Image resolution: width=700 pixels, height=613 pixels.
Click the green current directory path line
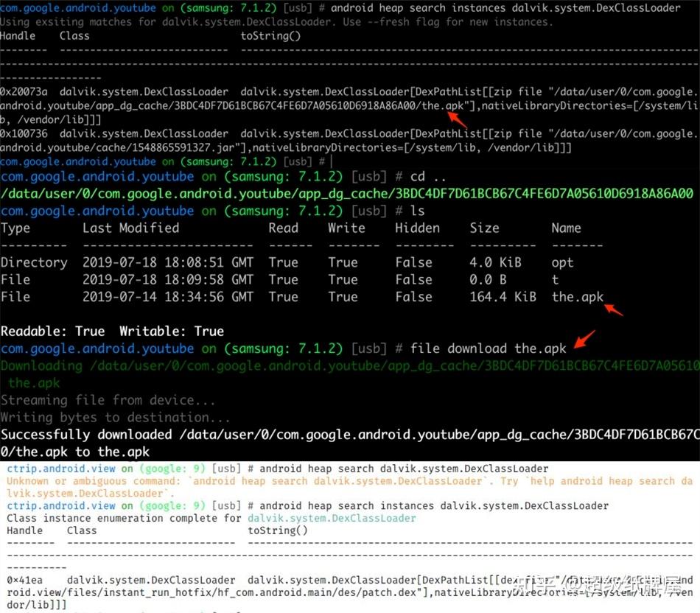347,194
